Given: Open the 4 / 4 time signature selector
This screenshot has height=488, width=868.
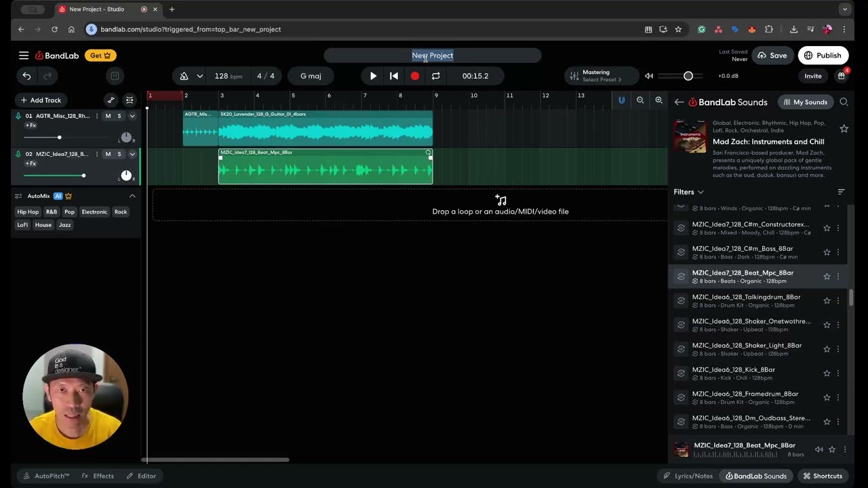Looking at the screenshot, I should (266, 76).
